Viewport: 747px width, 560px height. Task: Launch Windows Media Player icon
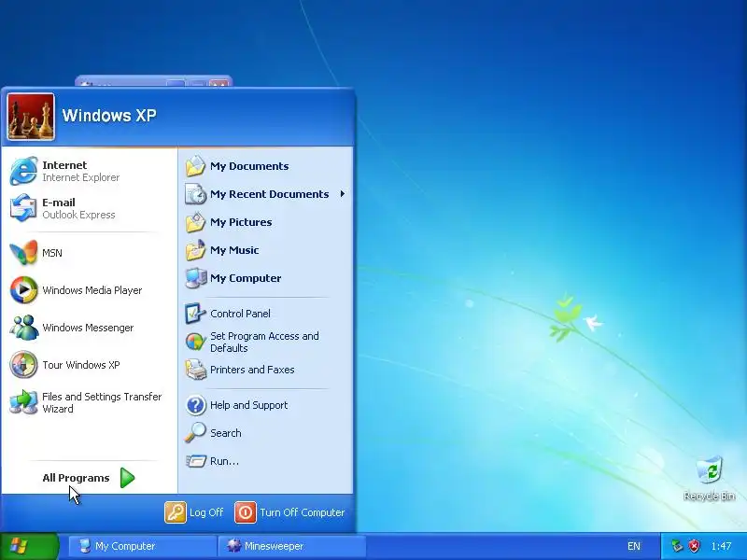pos(23,289)
